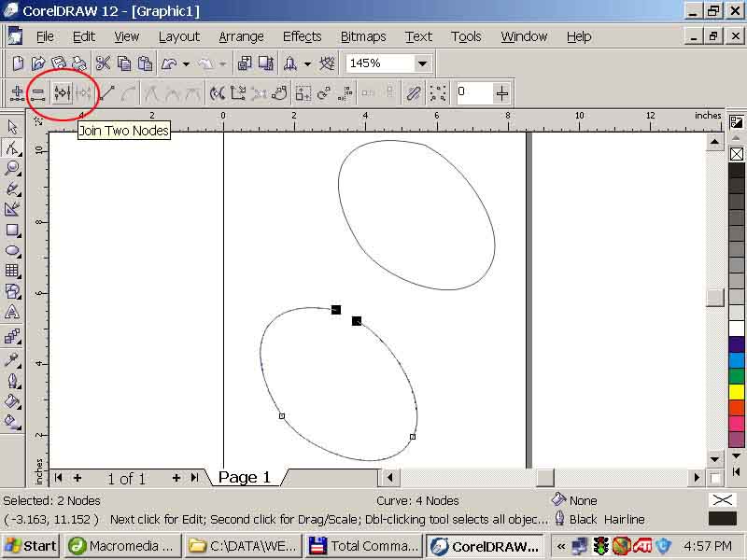Select the Eyedropper tool
Image resolution: width=747 pixels, height=560 pixels.
(x=12, y=360)
